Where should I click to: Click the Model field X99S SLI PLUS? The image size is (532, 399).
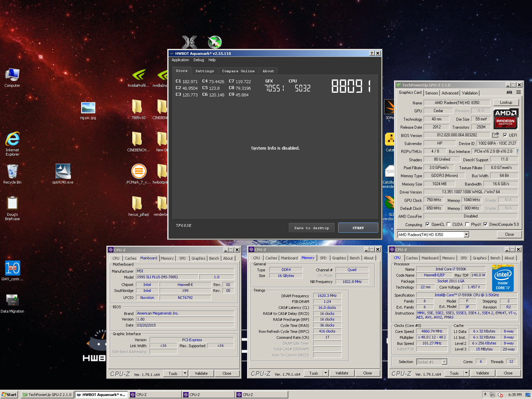point(167,277)
